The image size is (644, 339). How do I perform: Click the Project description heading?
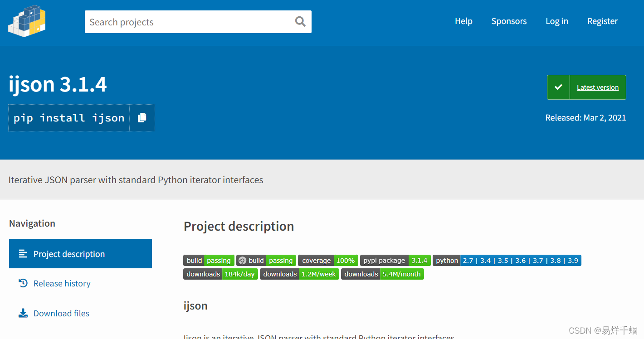tap(239, 226)
